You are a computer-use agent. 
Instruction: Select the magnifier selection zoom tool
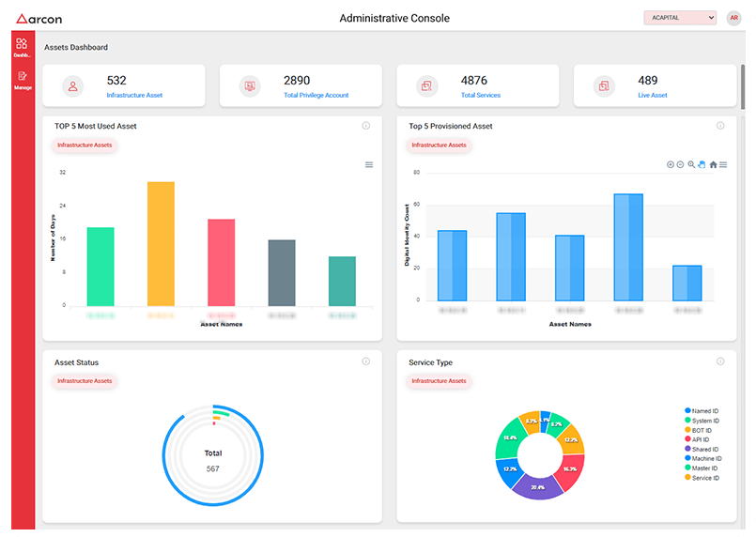tap(691, 164)
